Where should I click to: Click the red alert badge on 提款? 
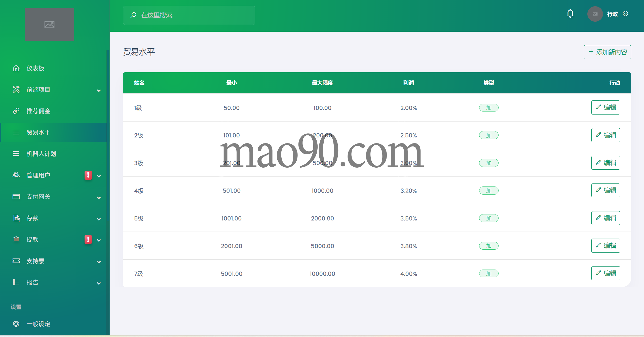coord(88,239)
